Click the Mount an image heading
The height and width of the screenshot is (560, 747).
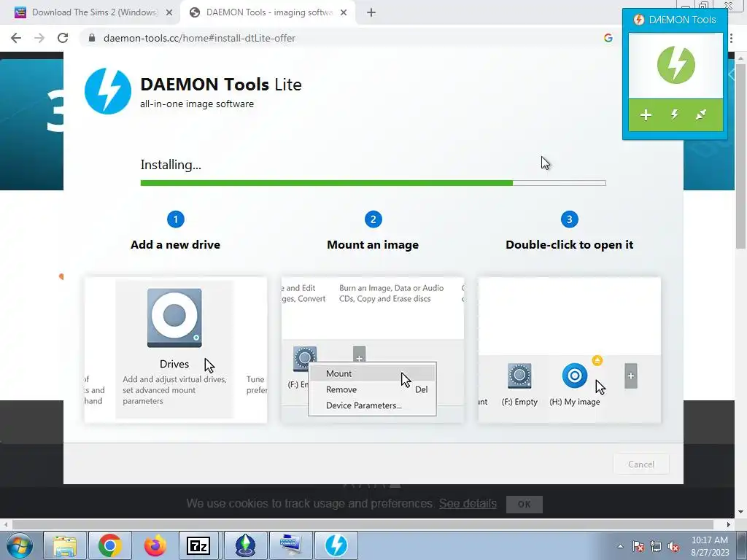click(373, 245)
